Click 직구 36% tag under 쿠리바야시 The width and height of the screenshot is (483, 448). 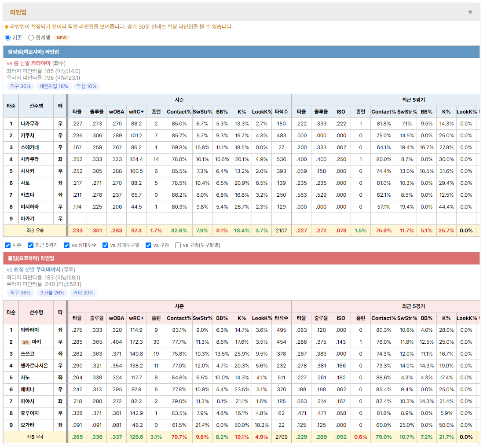click(20, 293)
